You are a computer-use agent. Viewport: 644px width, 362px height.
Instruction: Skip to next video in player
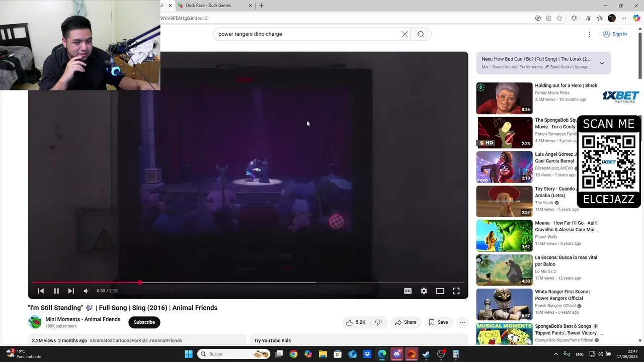[71, 291]
